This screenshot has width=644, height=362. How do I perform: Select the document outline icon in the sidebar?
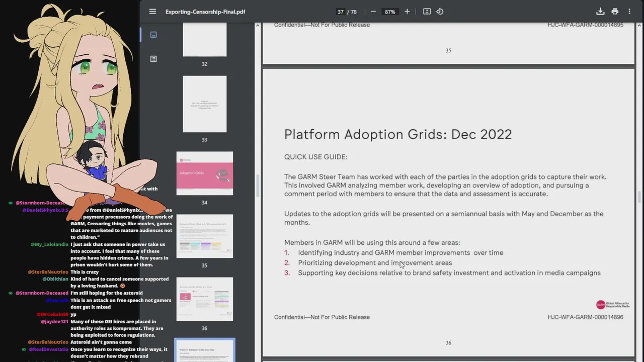(x=153, y=59)
